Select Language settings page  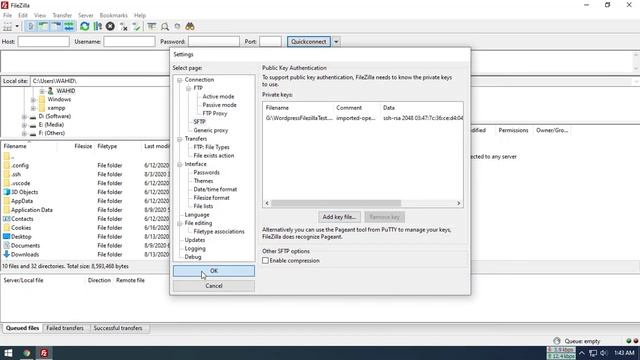click(197, 215)
